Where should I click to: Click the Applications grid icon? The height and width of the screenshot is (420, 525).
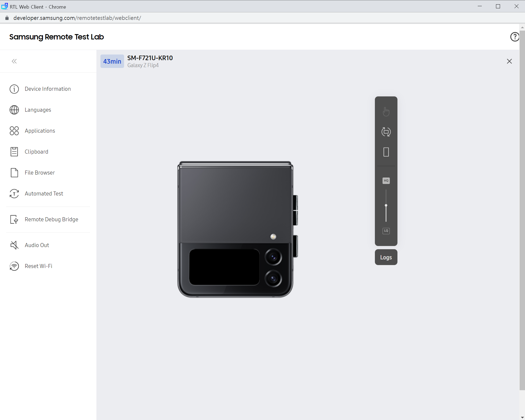point(14,131)
